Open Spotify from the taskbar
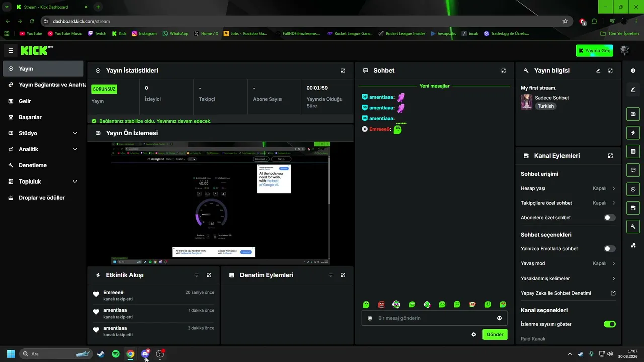The height and width of the screenshot is (362, 644). coord(115,354)
